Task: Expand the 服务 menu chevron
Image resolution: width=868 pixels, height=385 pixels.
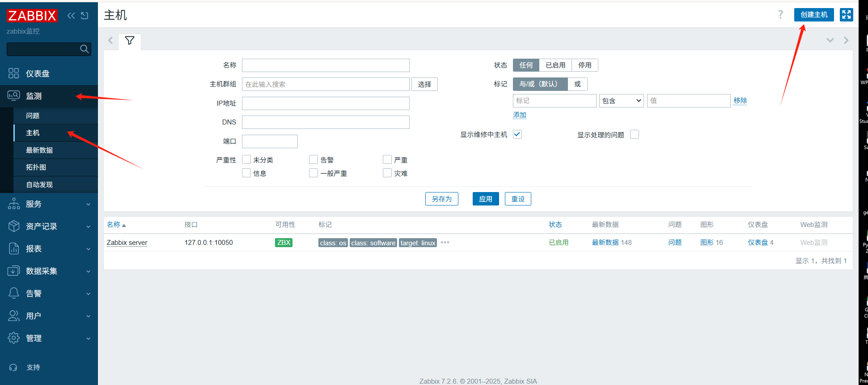Action: click(88, 204)
